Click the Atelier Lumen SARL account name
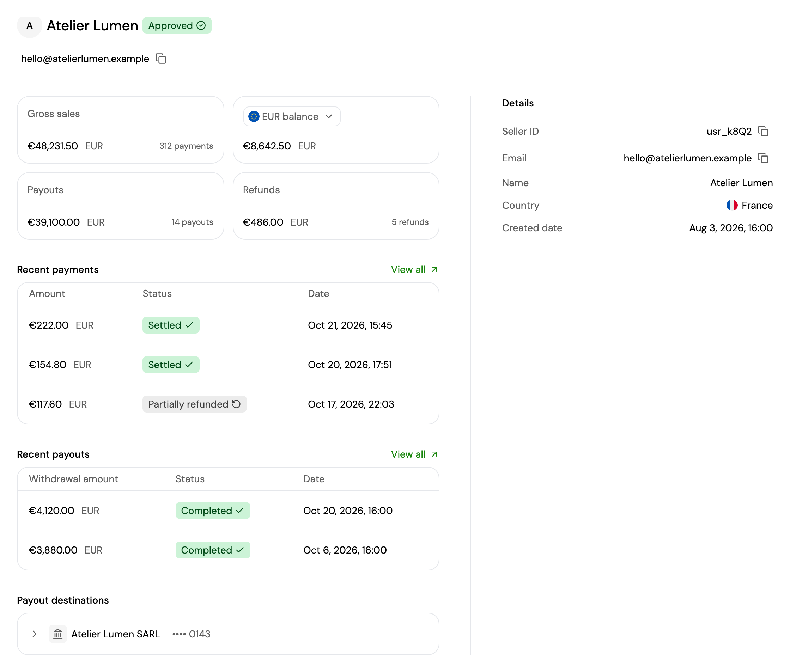 tap(115, 634)
